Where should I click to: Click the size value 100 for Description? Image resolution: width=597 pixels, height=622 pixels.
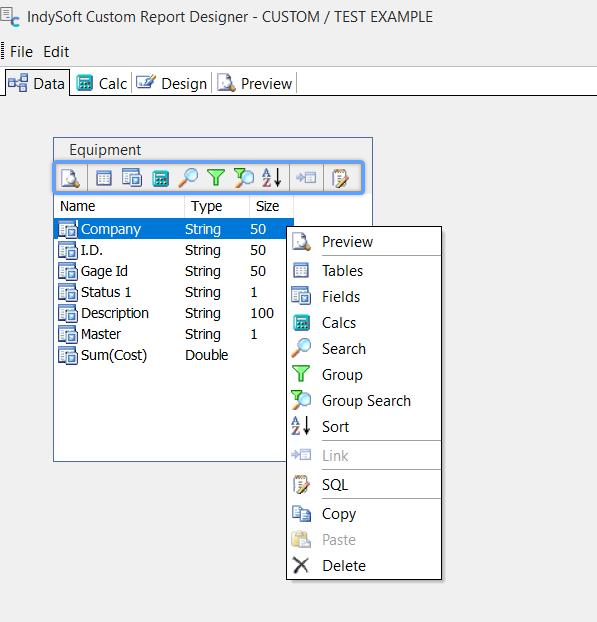[262, 313]
